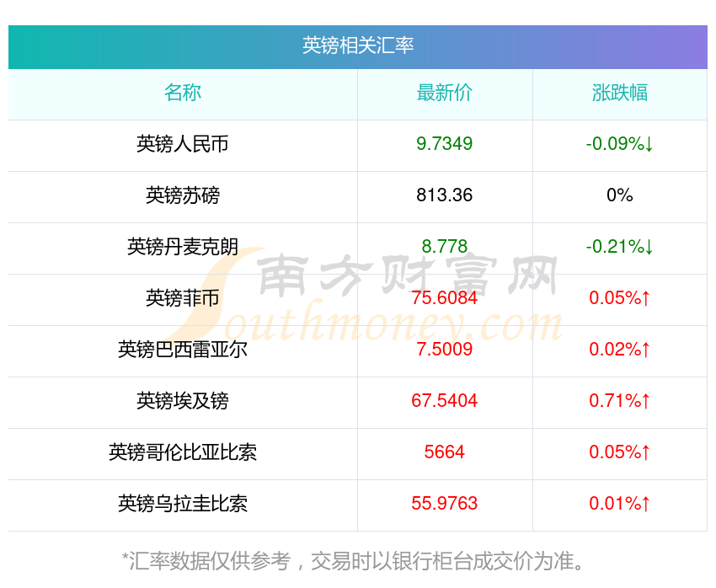Click the 英镑巴西雷亚尔 row name
716x588 pixels.
pos(183,350)
